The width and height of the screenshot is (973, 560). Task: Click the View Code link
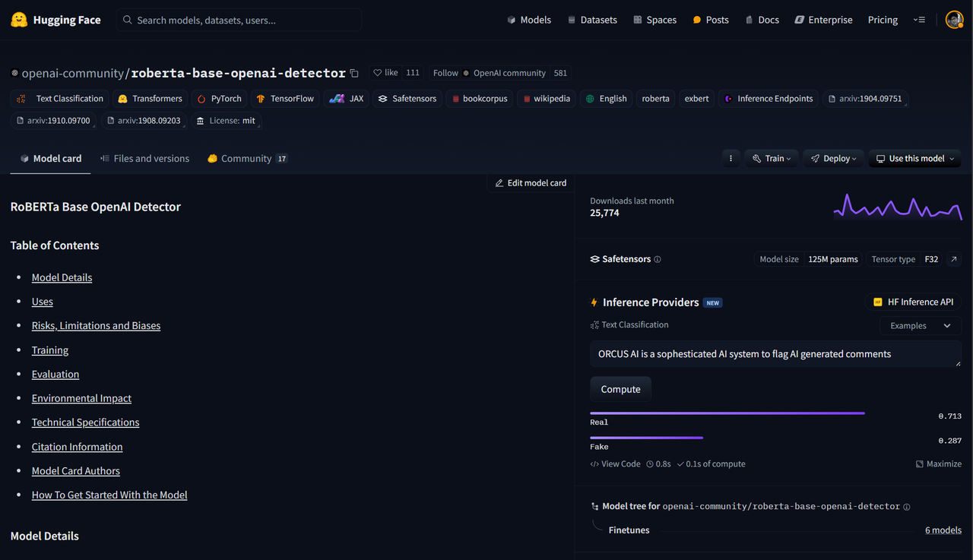click(616, 464)
